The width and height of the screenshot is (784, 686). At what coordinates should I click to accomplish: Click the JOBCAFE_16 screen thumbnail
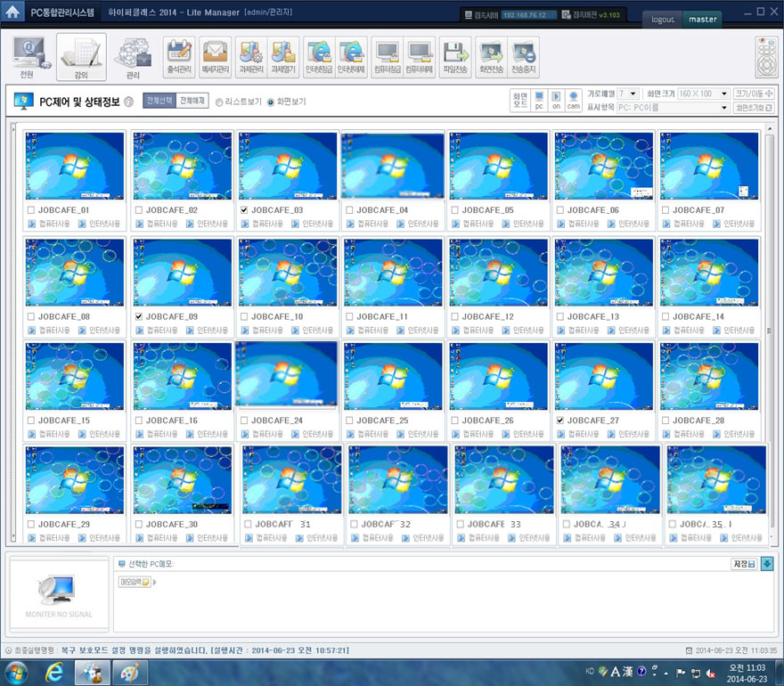pos(183,376)
